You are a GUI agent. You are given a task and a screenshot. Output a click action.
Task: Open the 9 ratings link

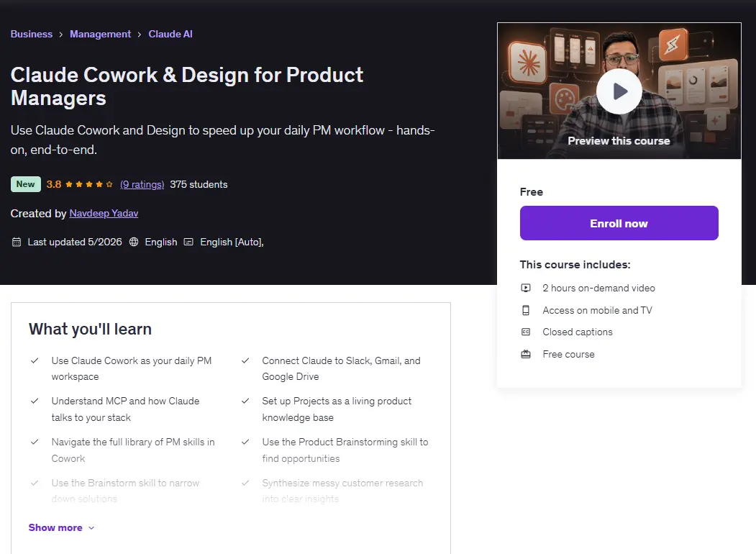(142, 185)
